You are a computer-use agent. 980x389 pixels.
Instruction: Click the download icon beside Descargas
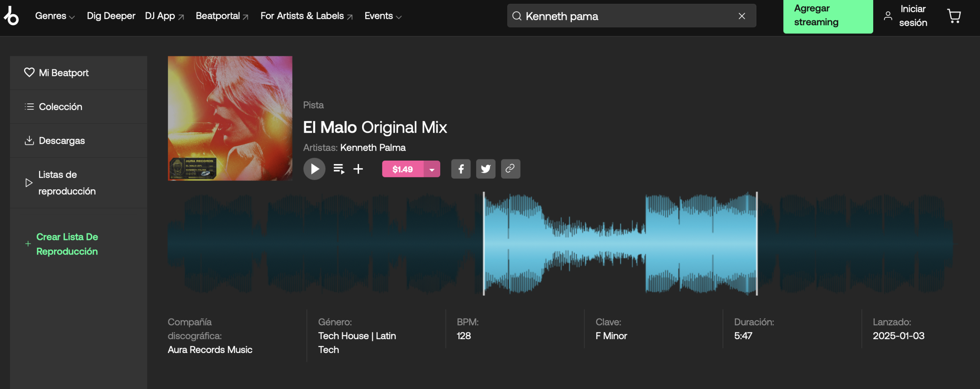point(29,141)
